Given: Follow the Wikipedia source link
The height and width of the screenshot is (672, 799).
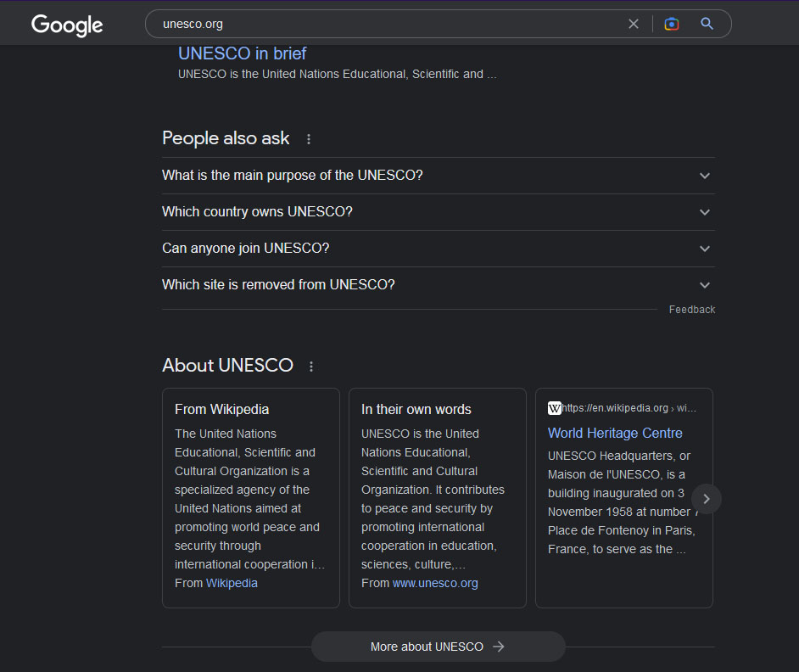Looking at the screenshot, I should (x=232, y=583).
